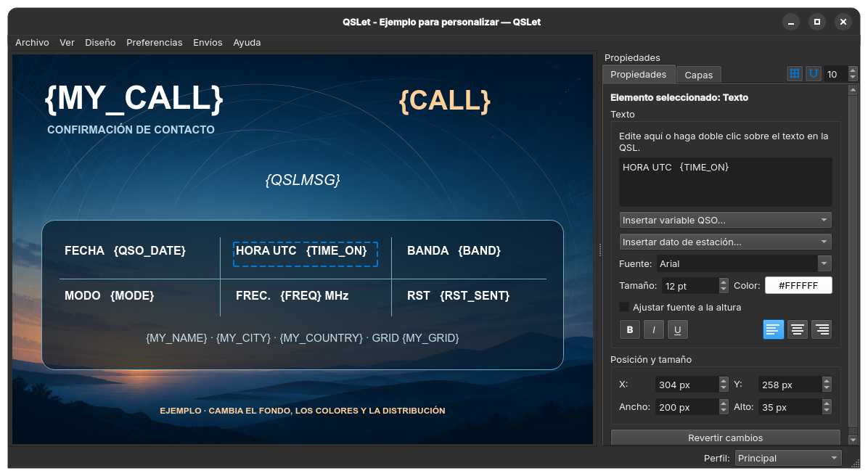868x476 pixels.
Task: Select the 'MODO {MODE}' text element
Action: coord(110,295)
